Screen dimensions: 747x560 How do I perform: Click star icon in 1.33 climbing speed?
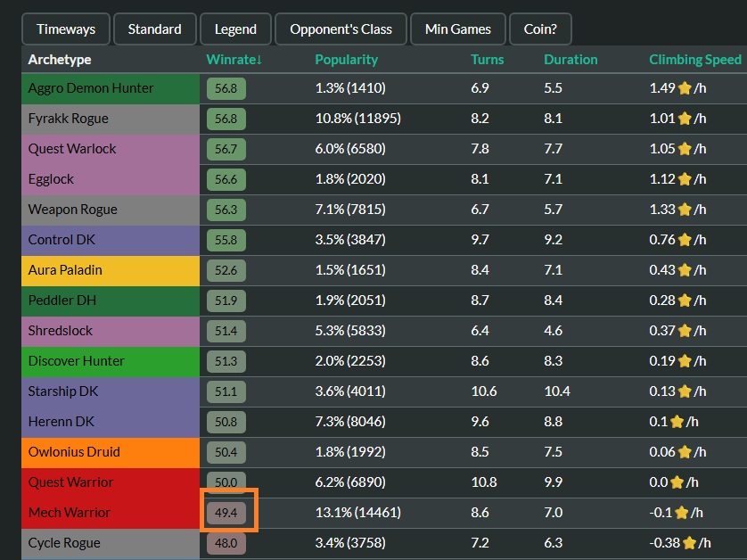685,210
